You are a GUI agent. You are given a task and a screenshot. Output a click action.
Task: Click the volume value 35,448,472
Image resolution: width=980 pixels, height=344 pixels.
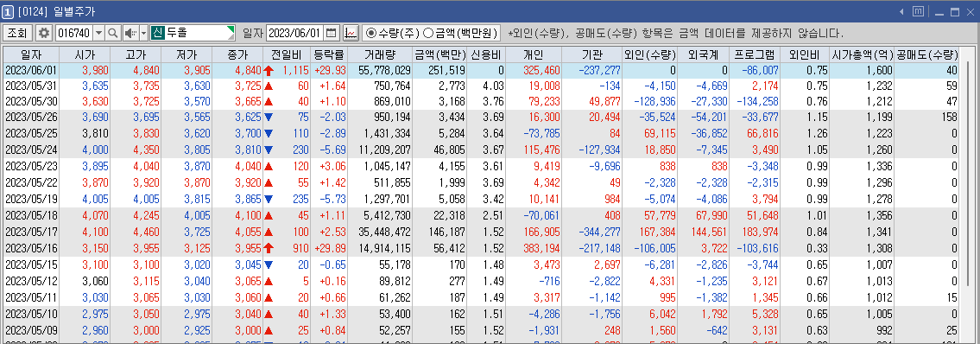(385, 231)
